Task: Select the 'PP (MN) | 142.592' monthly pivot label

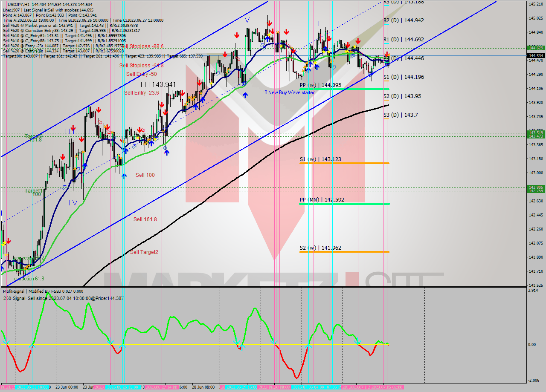Action: [322, 199]
